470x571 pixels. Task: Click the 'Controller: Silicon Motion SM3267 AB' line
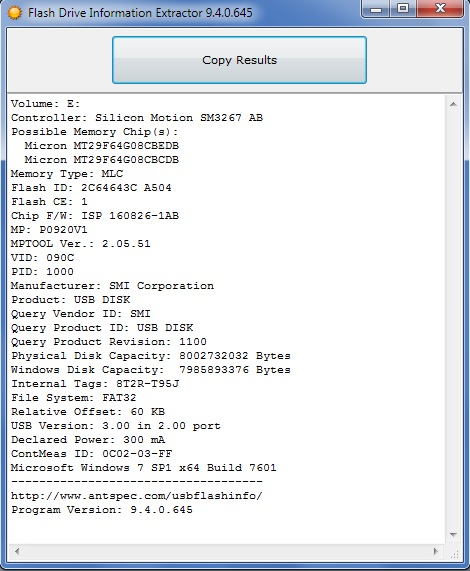point(137,118)
